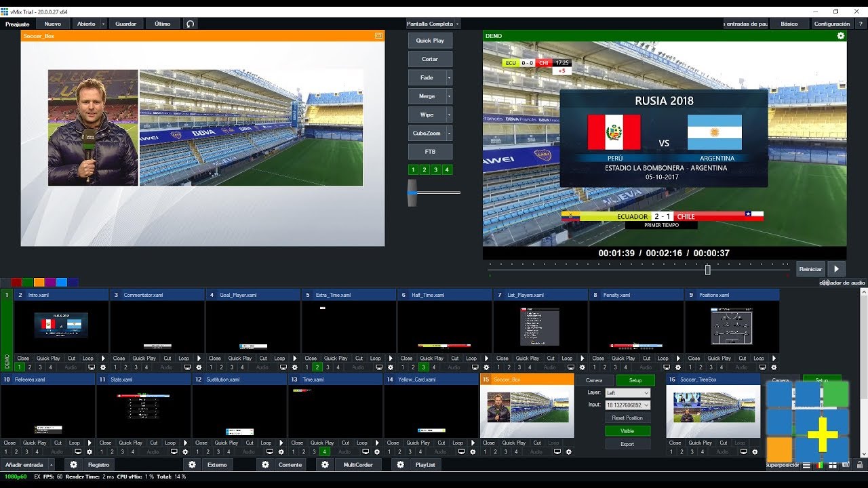This screenshot has width=868, height=488.
Task: Click the Cortar transition button
Action: [x=430, y=59]
